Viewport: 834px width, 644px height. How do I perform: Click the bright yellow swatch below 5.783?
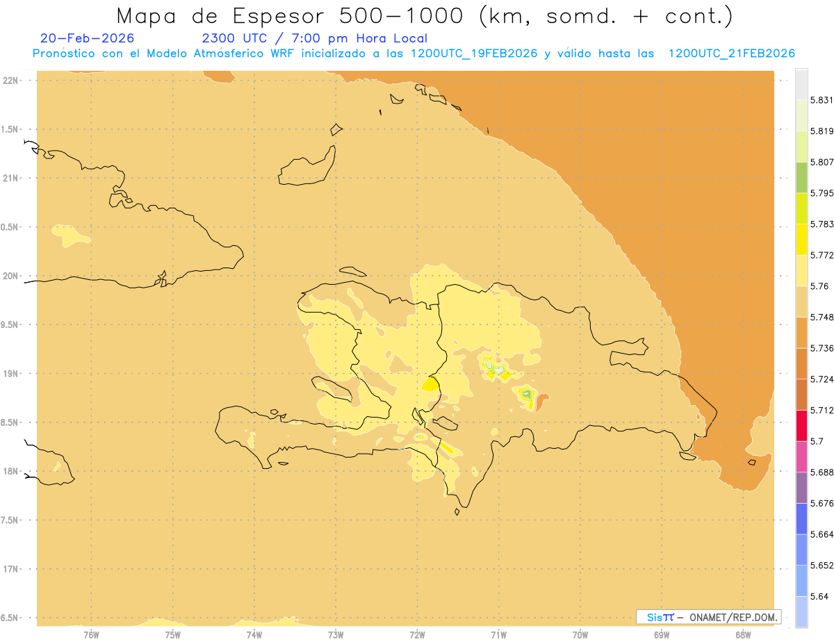pyautogui.click(x=801, y=239)
